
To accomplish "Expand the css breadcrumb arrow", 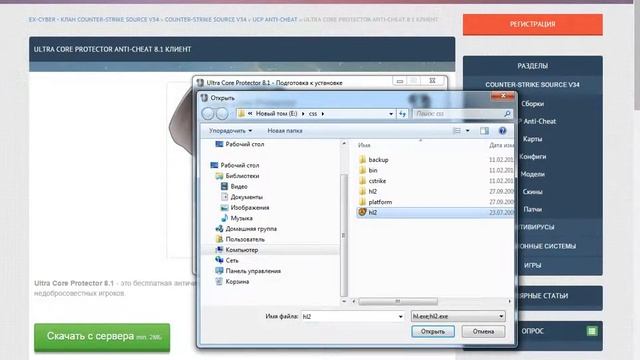I will tap(323, 114).
